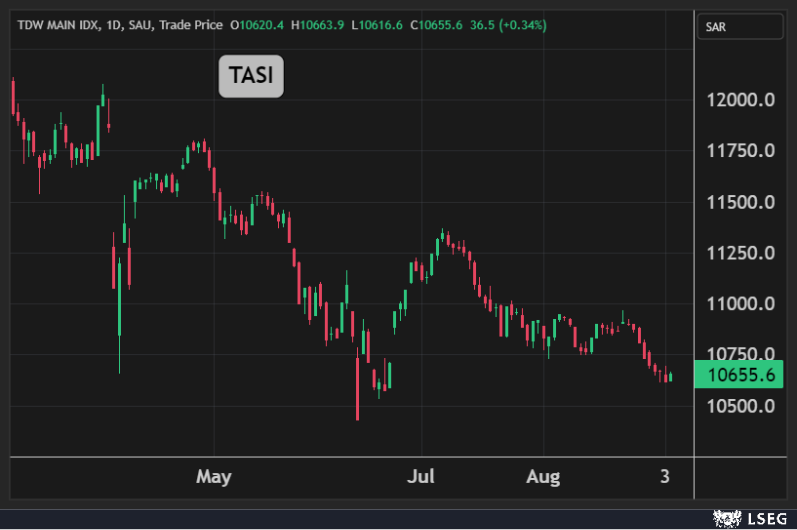Click the 11250.0 price axis label
The image size is (797, 530).
coord(740,253)
